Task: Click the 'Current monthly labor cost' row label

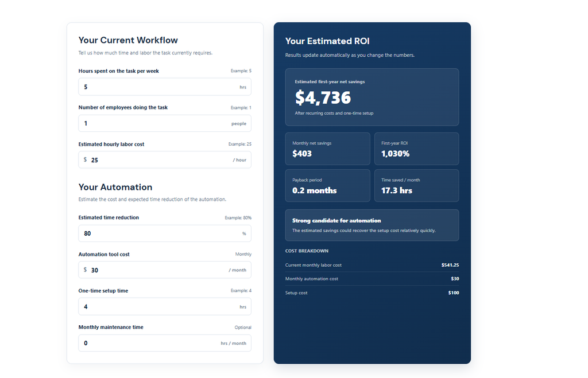Action: (313, 265)
